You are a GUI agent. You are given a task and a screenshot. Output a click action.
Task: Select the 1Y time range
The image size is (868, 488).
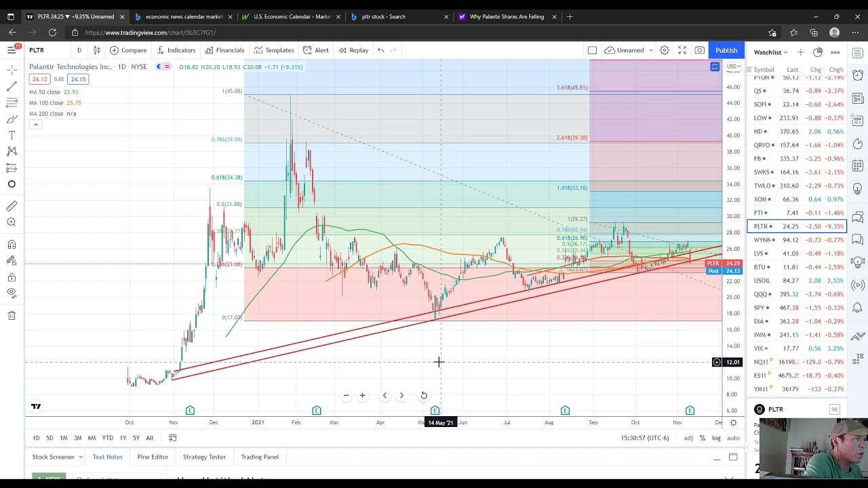[123, 438]
